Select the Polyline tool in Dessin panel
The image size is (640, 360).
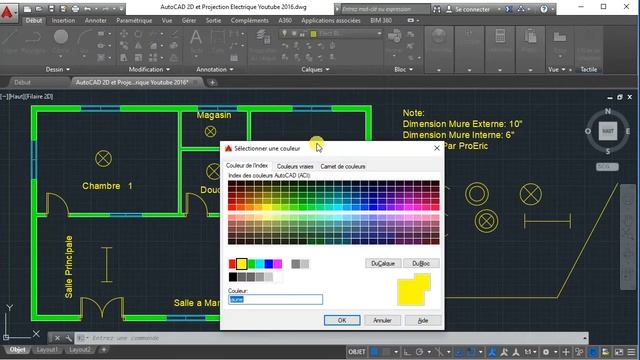click(x=33, y=38)
